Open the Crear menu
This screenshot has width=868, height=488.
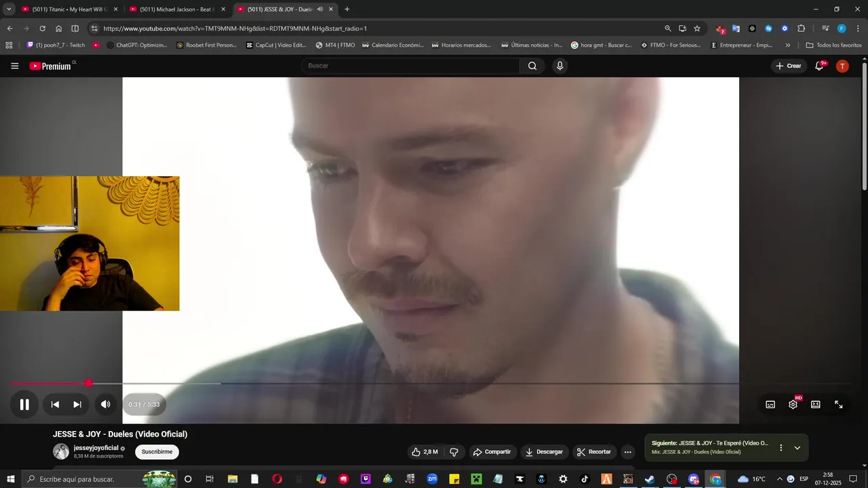coord(789,66)
